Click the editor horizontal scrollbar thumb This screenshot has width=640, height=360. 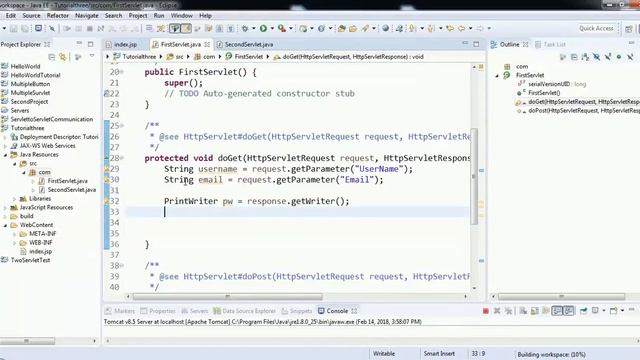[x=227, y=297]
